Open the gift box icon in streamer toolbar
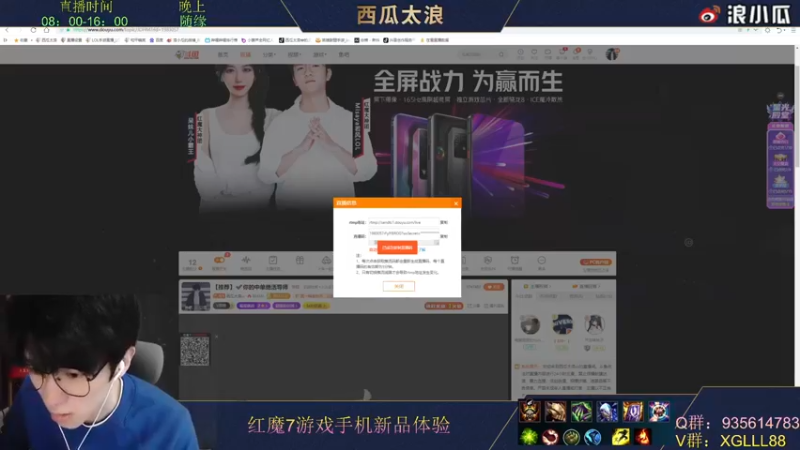 pos(299,261)
